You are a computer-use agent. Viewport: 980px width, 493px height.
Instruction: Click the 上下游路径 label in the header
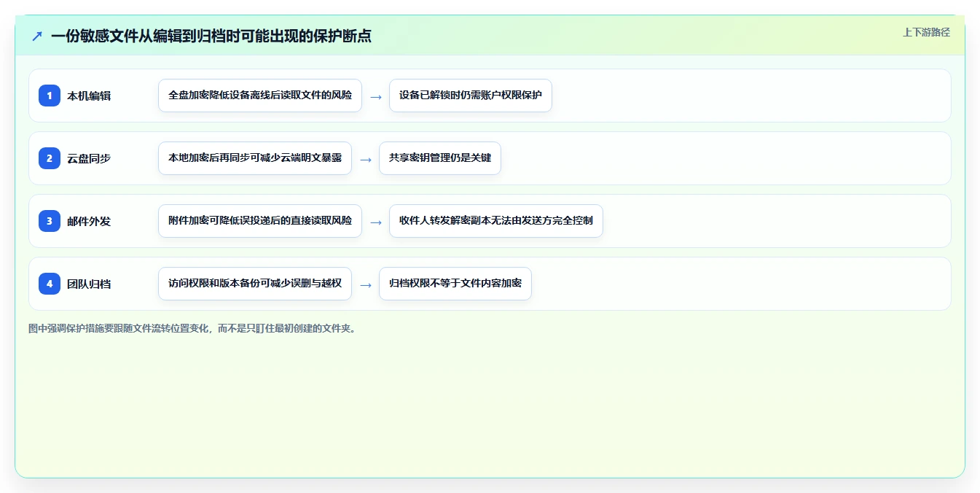pyautogui.click(x=926, y=32)
